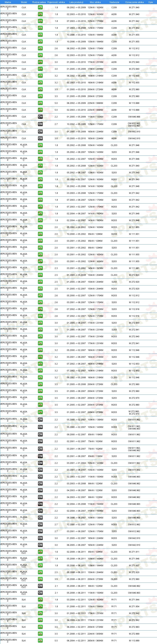Click petrol icon in CLC 1.8 M 271.957 row
The width and height of the screenshot is (157, 644).
coord(40,565)
